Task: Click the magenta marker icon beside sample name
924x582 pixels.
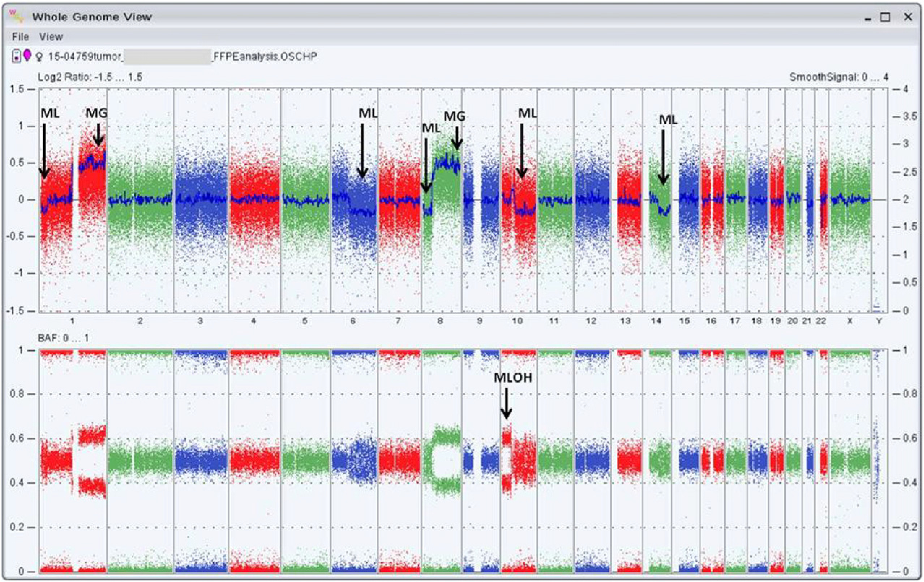Action: [27, 55]
